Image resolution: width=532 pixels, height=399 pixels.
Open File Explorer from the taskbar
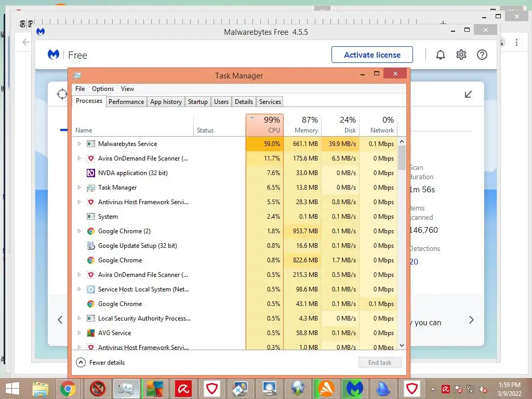[41, 389]
